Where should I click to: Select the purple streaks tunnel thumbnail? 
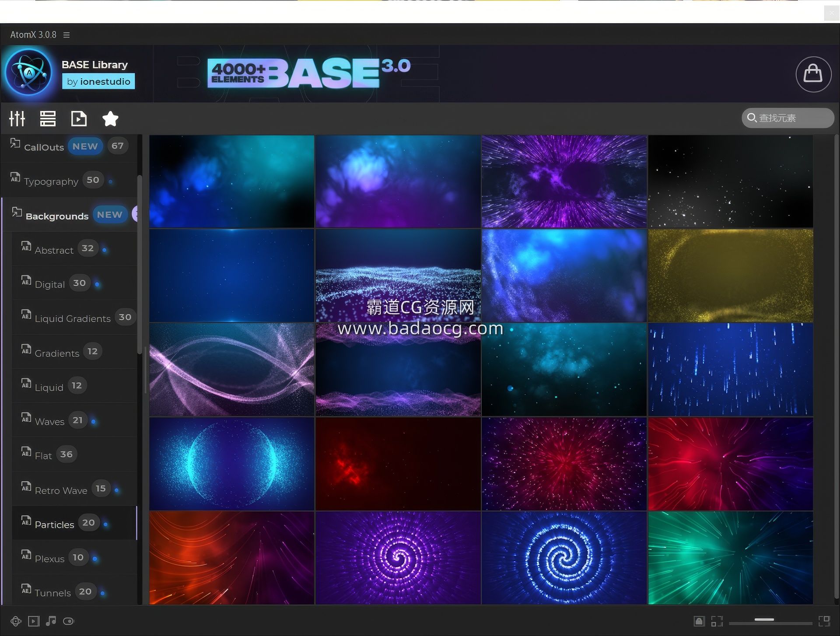[564, 182]
